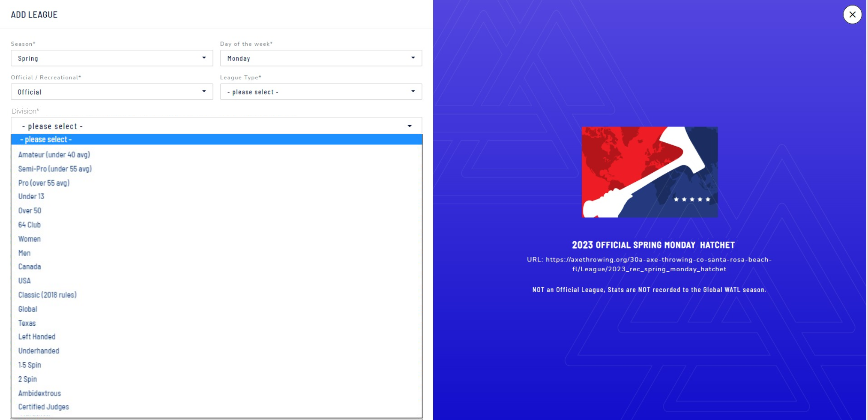Viewport: 868px width, 420px height.
Task: Open the League Type dropdown
Action: (x=320, y=92)
